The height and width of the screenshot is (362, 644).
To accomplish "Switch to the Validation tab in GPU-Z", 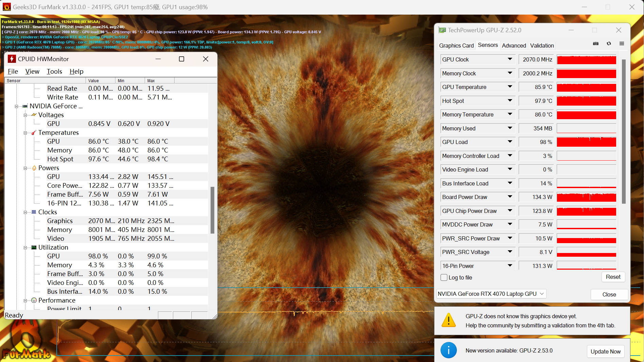I will tap(542, 46).
